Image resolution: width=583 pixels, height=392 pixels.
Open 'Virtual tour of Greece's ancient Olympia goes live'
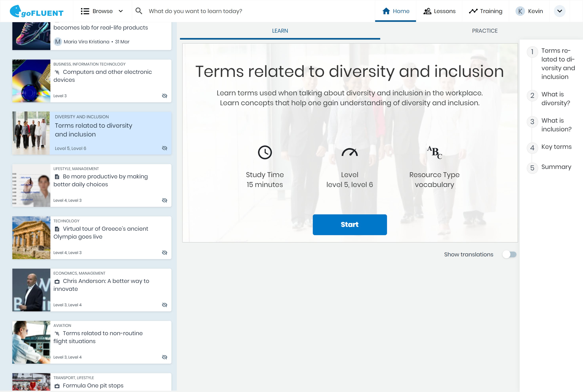pyautogui.click(x=101, y=233)
